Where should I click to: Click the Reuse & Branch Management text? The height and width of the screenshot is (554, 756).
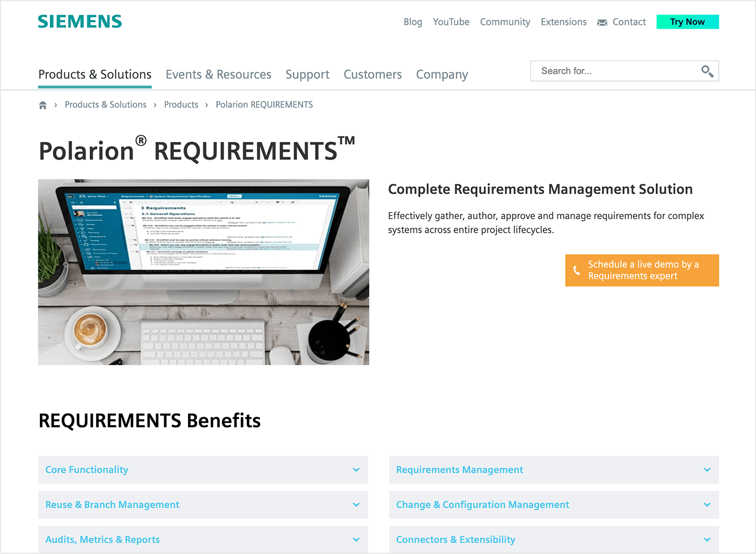[112, 505]
